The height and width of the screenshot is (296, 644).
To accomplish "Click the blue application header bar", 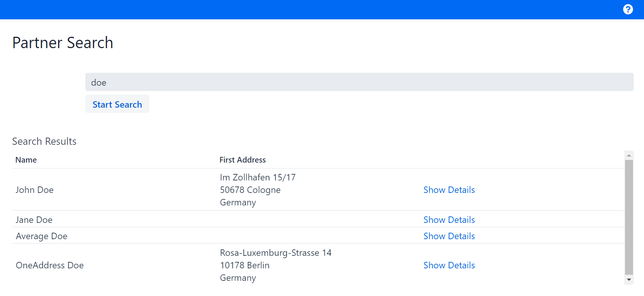I will point(303,9).
